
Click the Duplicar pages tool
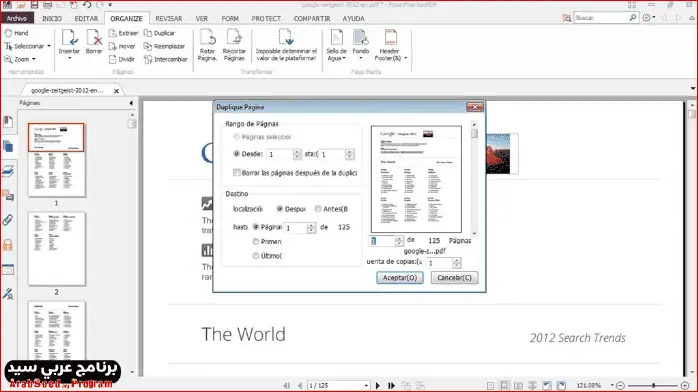[x=159, y=33]
